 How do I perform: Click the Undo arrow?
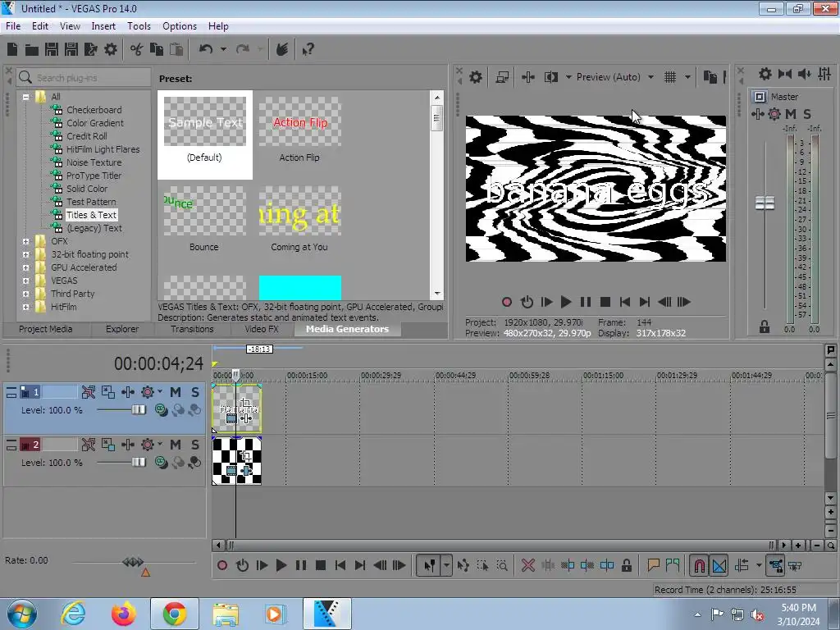coord(206,49)
